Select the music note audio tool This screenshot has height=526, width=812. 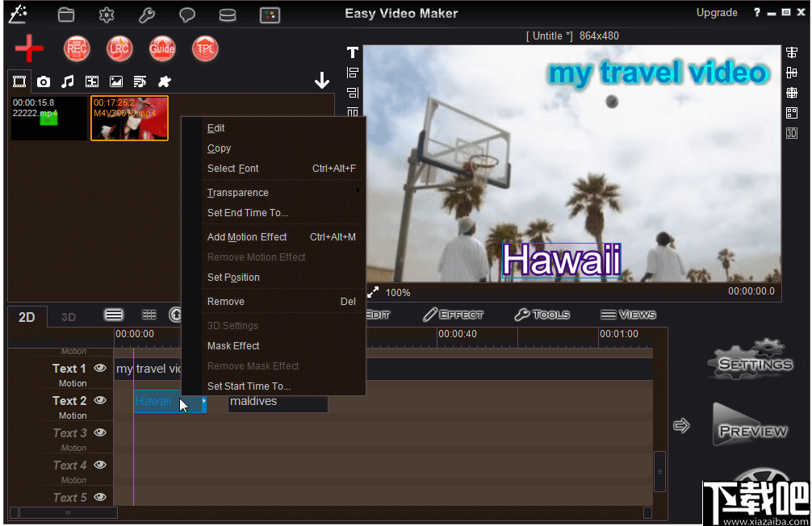[68, 81]
